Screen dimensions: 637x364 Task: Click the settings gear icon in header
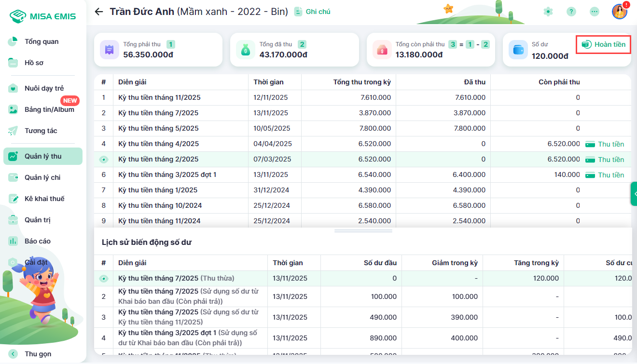(x=548, y=12)
